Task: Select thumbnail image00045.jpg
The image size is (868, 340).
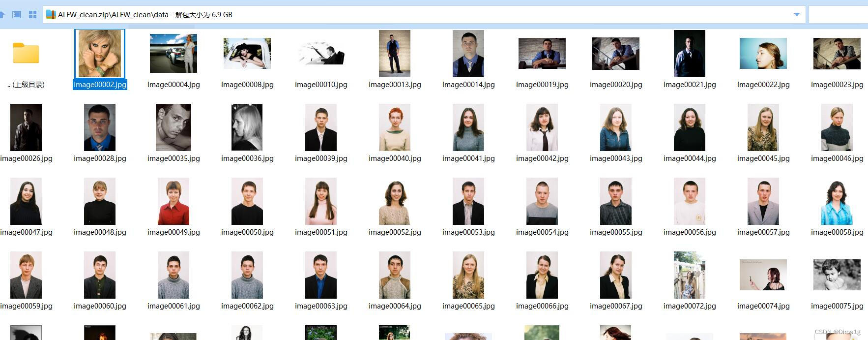Action: click(x=763, y=127)
